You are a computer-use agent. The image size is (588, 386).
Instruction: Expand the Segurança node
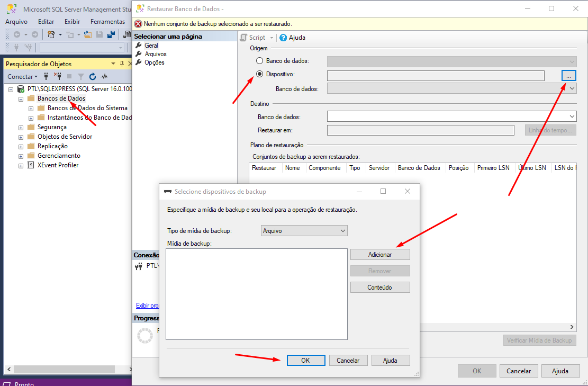[x=21, y=128]
